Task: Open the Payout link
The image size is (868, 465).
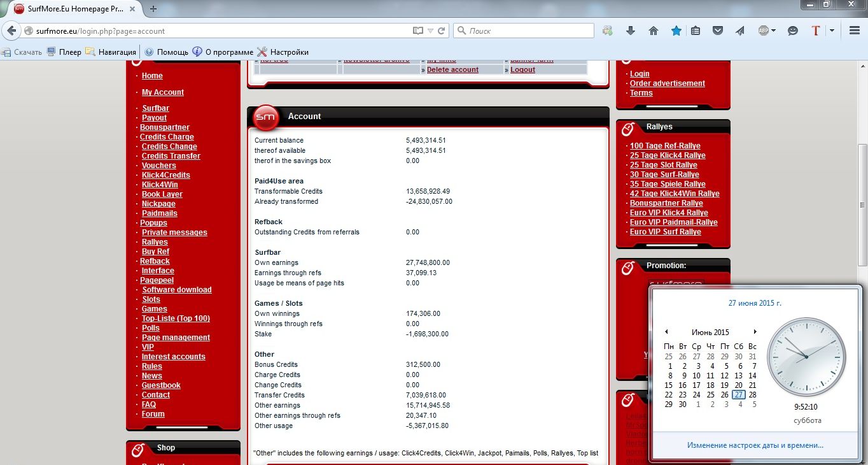Action: click(154, 118)
